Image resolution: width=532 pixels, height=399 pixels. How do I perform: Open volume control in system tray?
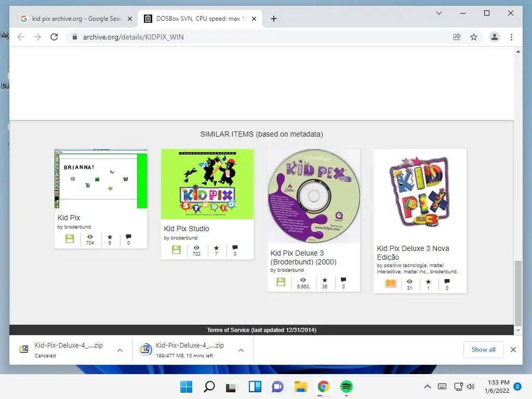[x=471, y=387]
